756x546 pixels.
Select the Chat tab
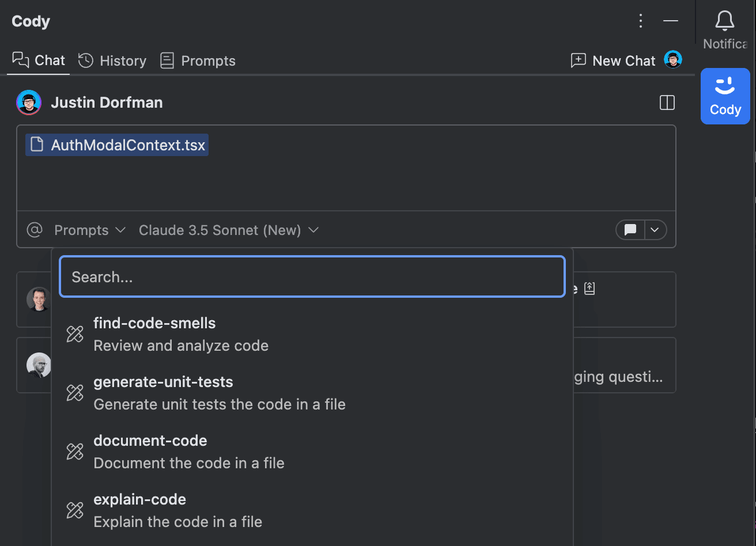click(39, 60)
